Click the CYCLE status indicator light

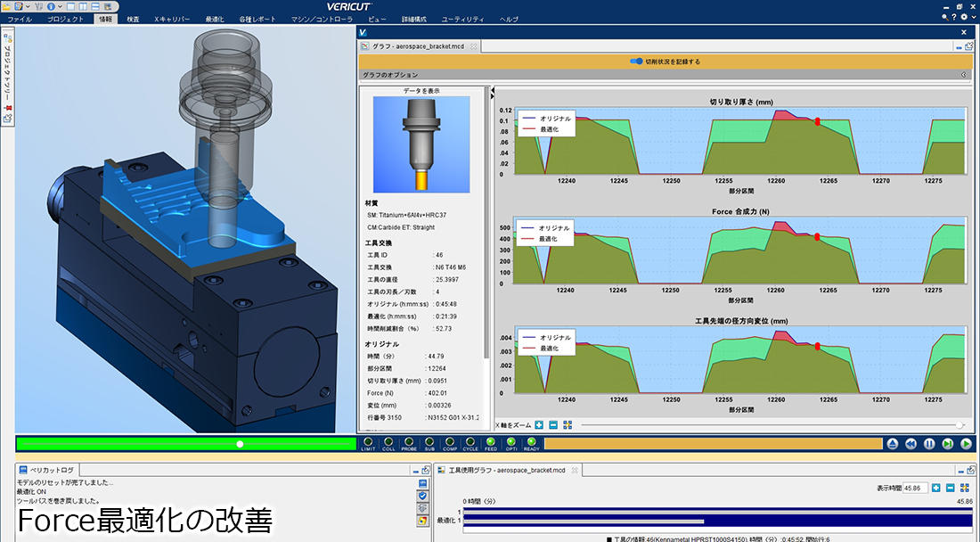click(470, 442)
